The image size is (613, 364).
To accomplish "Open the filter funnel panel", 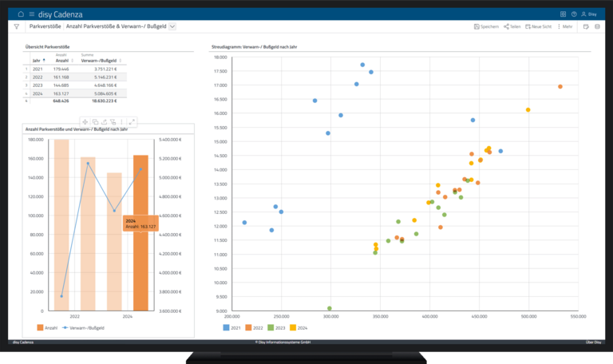I will point(17,26).
